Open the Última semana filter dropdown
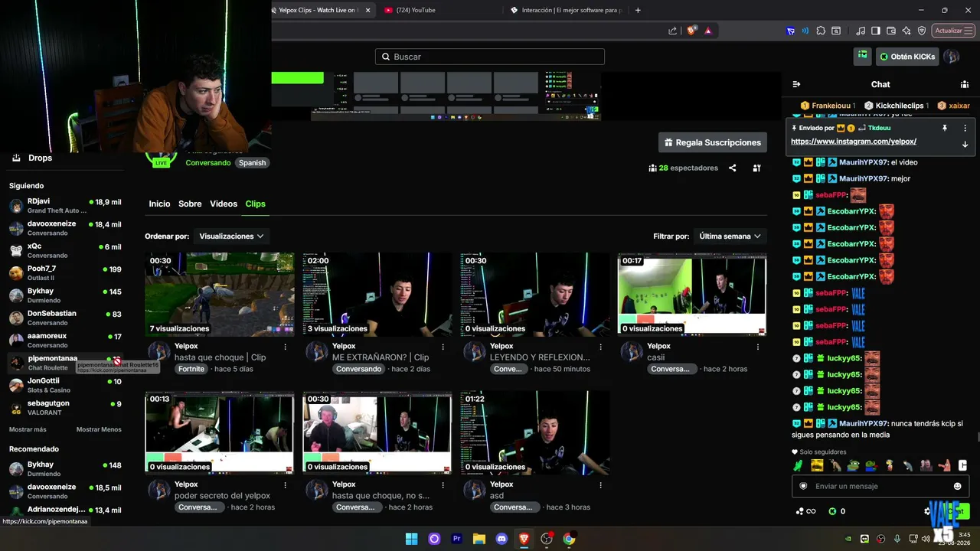The height and width of the screenshot is (551, 980). tap(730, 236)
